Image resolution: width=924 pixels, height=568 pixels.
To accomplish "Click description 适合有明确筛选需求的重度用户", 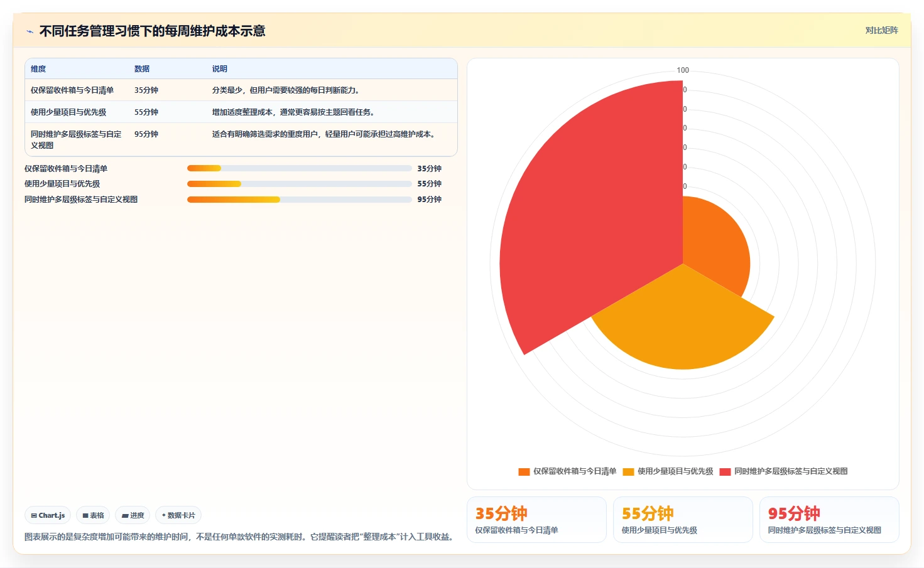I will point(323,134).
